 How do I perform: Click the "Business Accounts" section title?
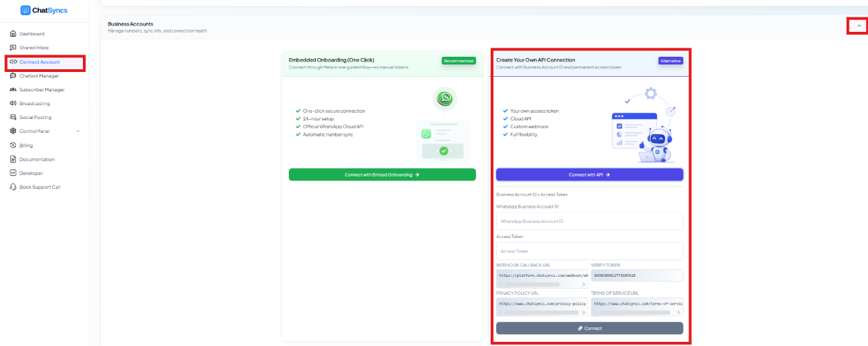click(131, 24)
